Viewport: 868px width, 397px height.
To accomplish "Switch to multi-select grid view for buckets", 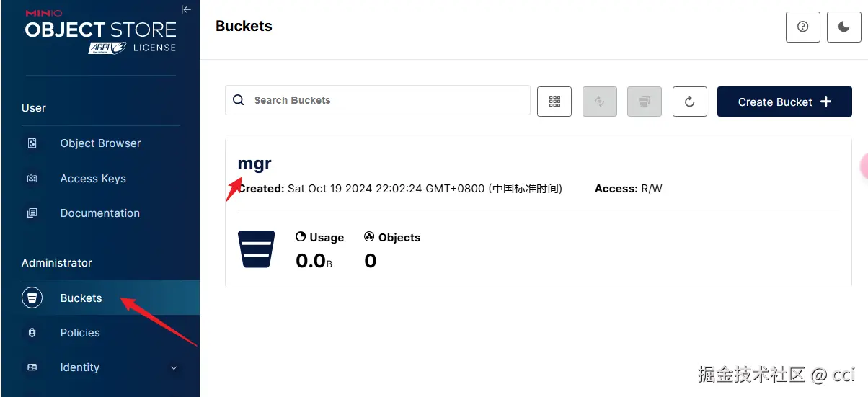I will [554, 102].
